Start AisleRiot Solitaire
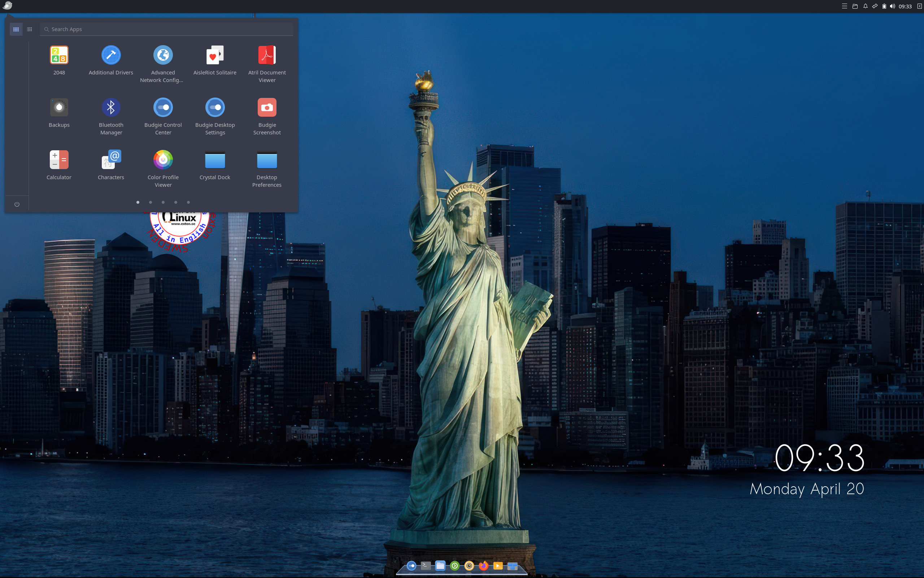This screenshot has width=924, height=578. click(215, 61)
